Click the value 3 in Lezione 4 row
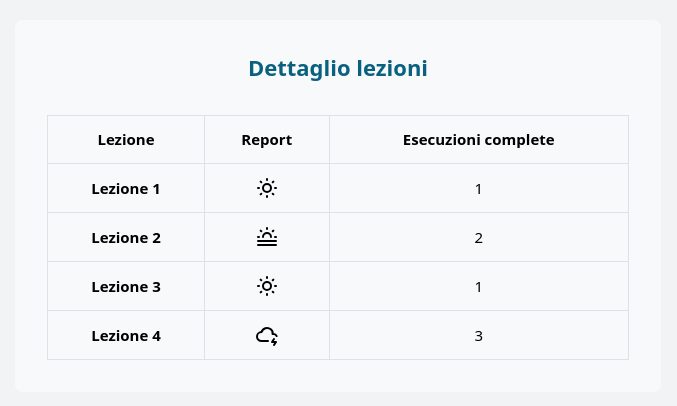Viewport: 677px width, 406px height. click(478, 336)
